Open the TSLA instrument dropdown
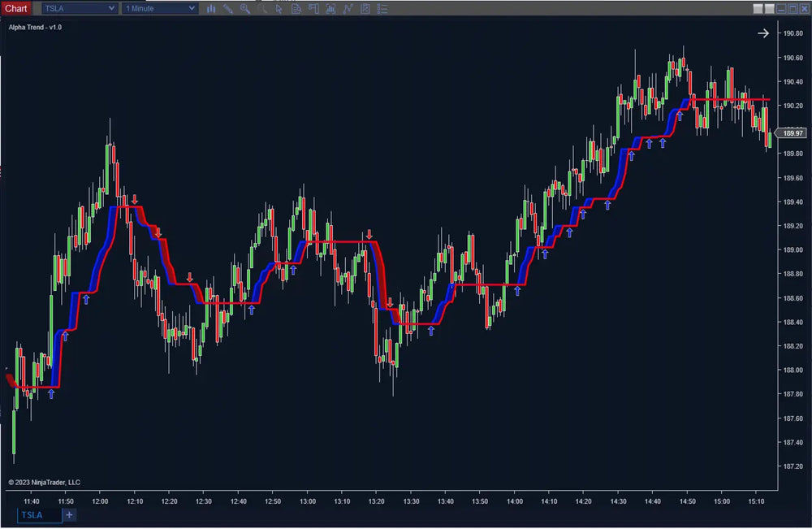This screenshot has width=812, height=529. (77, 7)
